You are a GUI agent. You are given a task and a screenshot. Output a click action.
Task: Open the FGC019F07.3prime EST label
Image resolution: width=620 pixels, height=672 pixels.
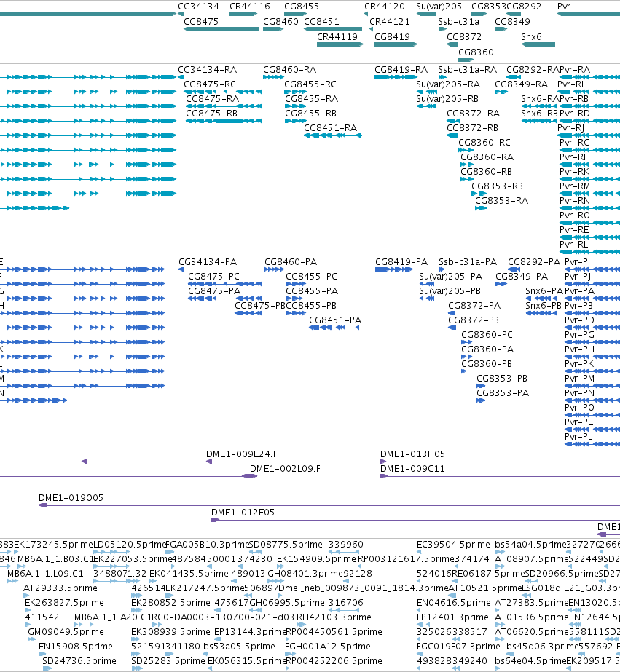(x=458, y=647)
